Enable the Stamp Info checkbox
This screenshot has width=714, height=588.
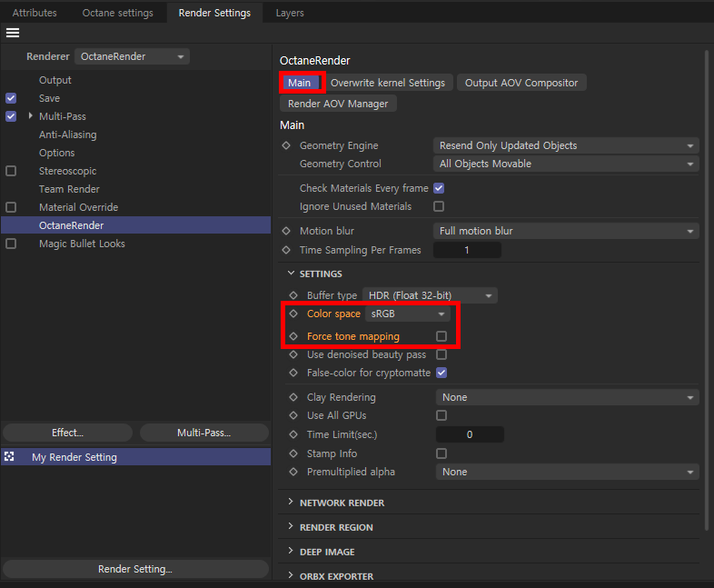(x=441, y=453)
